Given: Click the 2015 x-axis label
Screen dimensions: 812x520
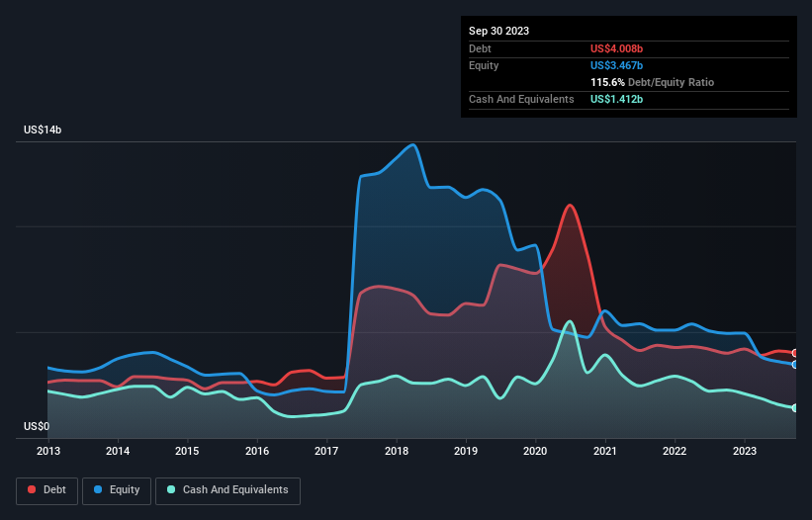Looking at the screenshot, I should (x=187, y=451).
